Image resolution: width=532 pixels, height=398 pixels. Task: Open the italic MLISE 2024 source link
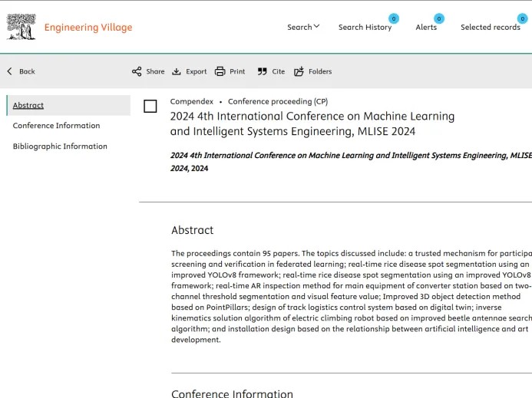coord(338,155)
